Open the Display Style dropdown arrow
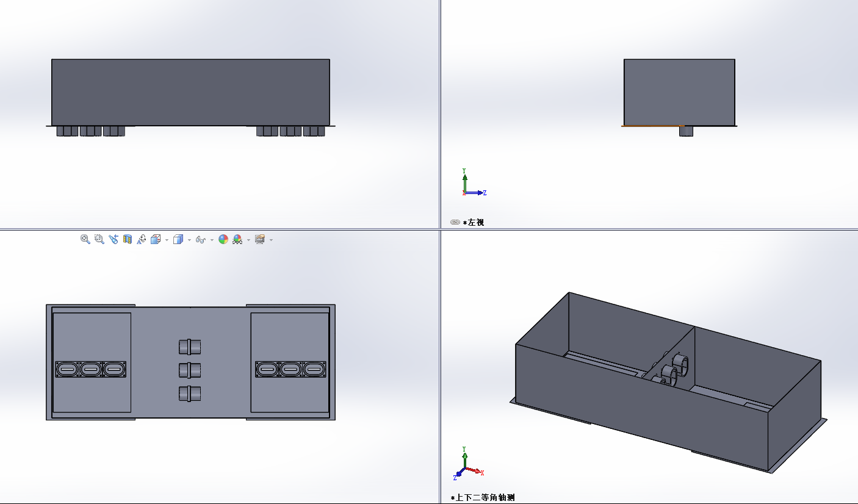858x504 pixels. tap(189, 240)
